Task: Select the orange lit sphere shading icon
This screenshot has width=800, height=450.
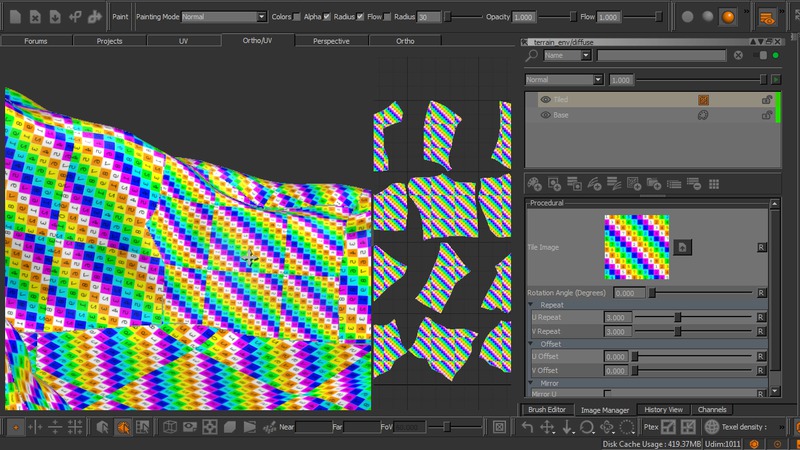Action: point(728,17)
